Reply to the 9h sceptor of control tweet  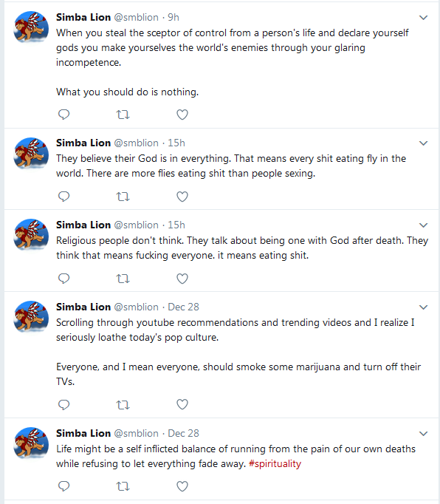click(x=63, y=115)
